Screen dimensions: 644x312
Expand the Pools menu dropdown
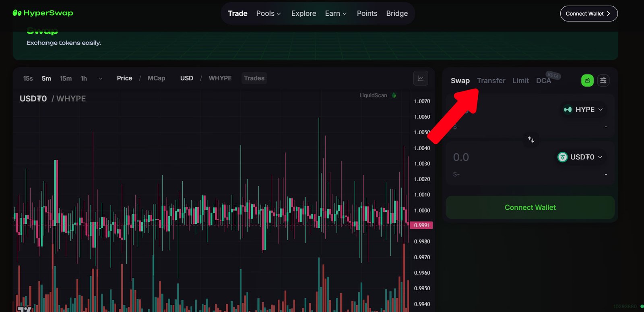tap(268, 13)
